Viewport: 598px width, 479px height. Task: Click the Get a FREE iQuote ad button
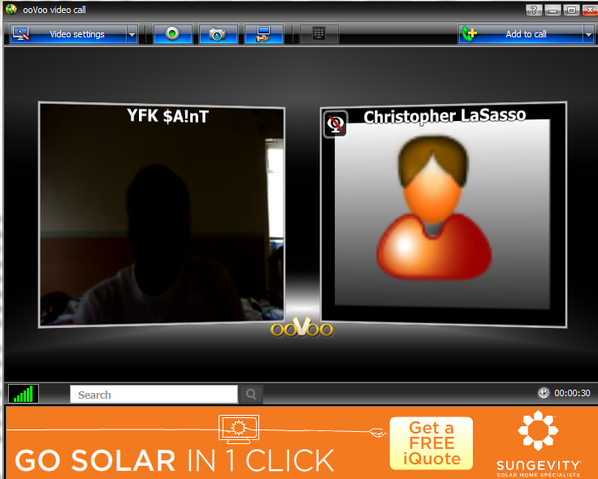[431, 443]
